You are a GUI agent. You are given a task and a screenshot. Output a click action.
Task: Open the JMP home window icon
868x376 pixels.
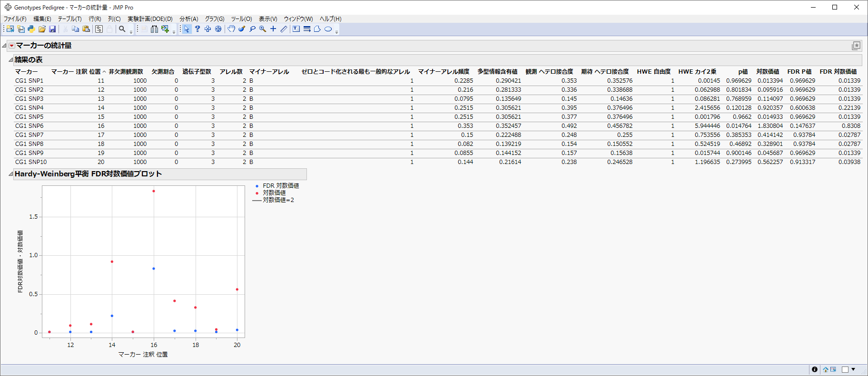tap(826, 369)
